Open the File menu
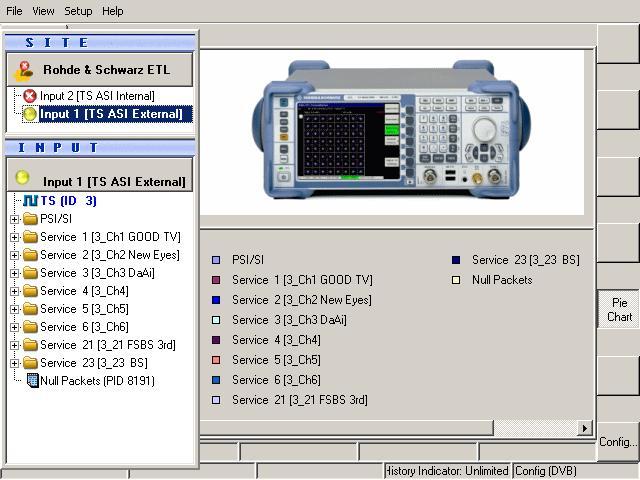Screen dimensions: 640x480 point(15,11)
